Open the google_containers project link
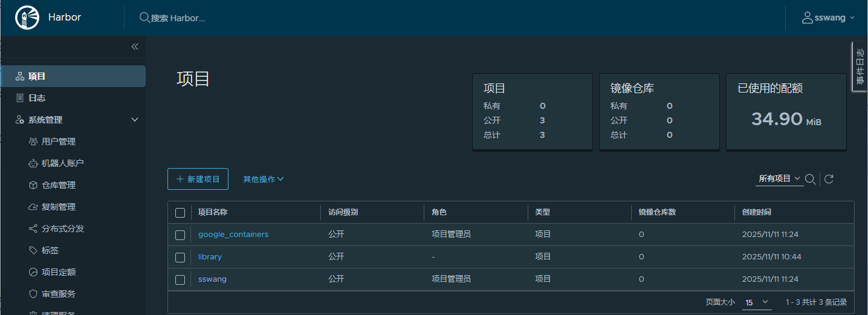 (x=233, y=234)
